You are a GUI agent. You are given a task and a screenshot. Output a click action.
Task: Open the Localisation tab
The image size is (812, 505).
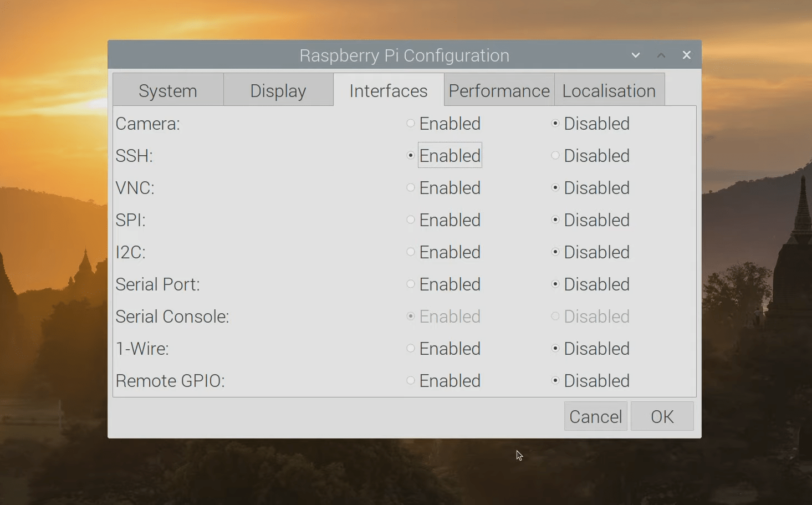click(609, 90)
